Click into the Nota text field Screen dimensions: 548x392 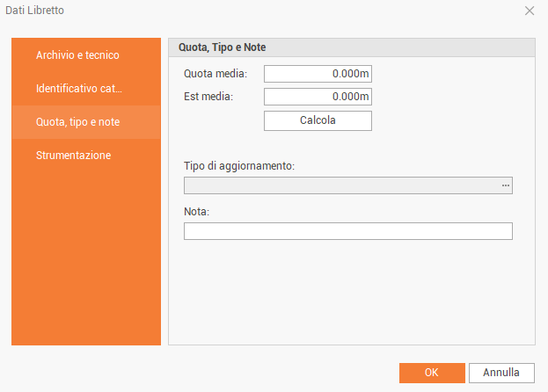click(x=347, y=231)
